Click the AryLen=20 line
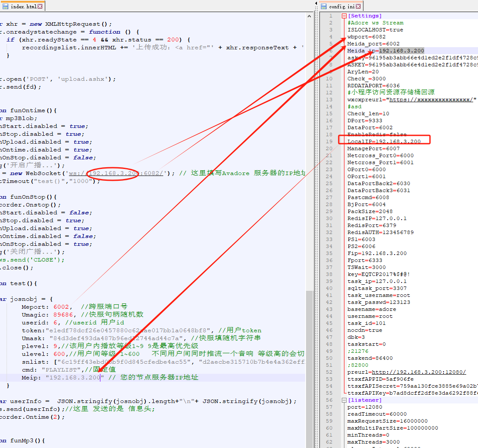 point(363,72)
